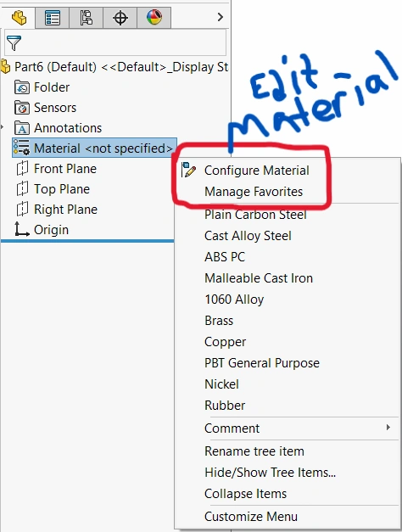
Task: Choose Hide/Show Tree Items option
Action: pos(270,473)
